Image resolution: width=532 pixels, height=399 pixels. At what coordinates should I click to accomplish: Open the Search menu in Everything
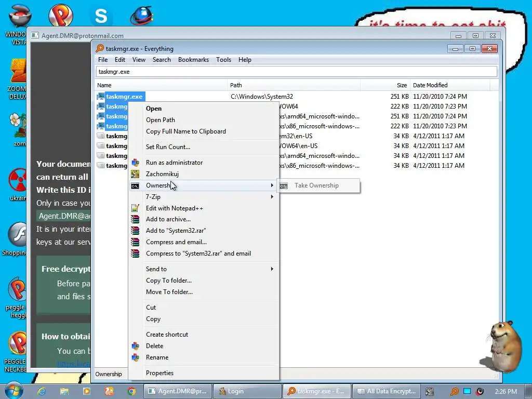[162, 60]
